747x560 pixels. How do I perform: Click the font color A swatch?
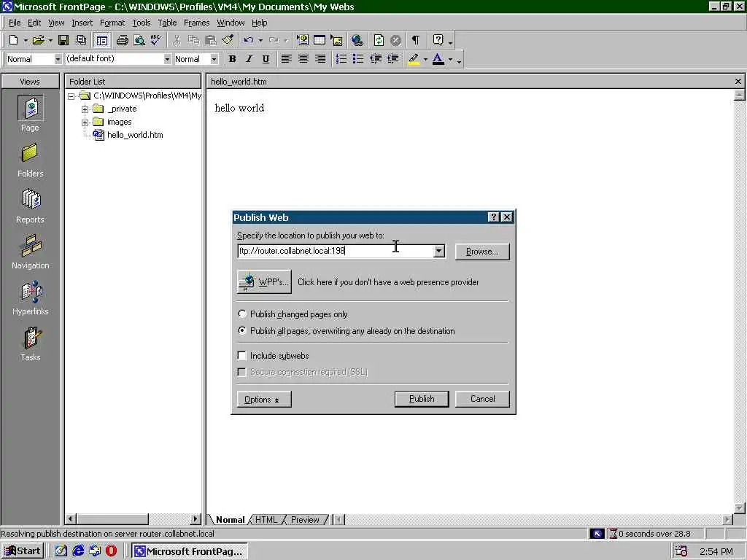click(438, 59)
